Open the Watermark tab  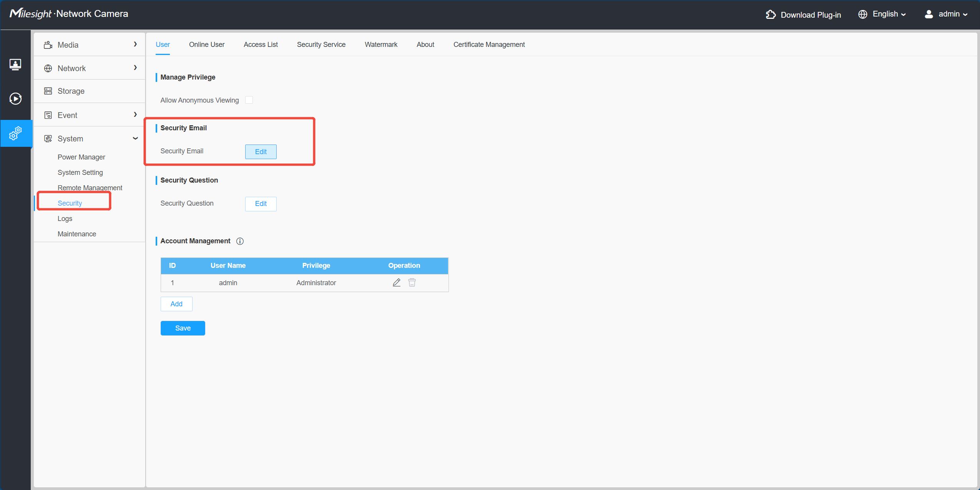pos(381,45)
